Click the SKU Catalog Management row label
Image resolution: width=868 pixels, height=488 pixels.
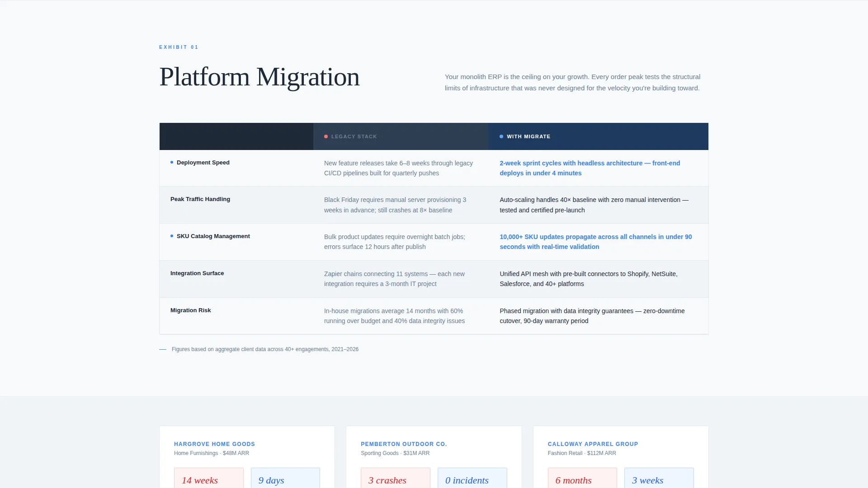(213, 236)
